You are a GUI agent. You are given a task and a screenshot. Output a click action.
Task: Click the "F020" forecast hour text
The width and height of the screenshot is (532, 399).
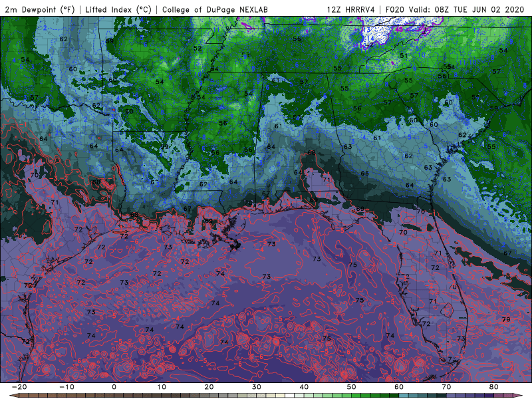pyautogui.click(x=395, y=9)
